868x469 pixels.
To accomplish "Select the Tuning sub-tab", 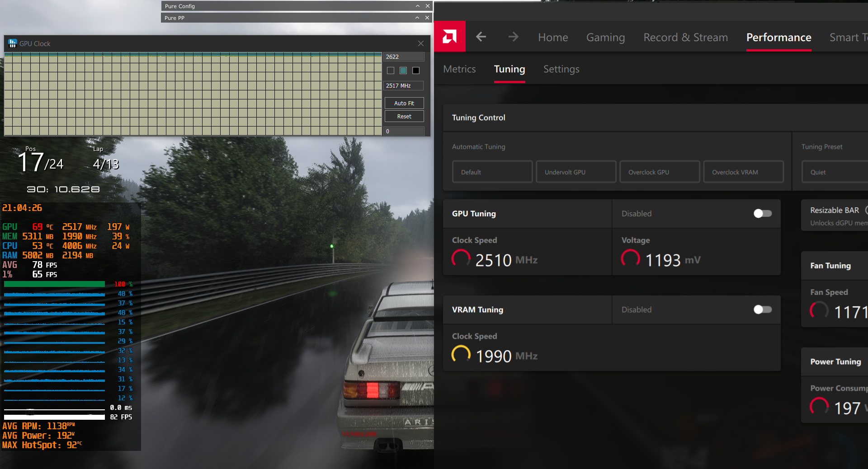I will 509,69.
